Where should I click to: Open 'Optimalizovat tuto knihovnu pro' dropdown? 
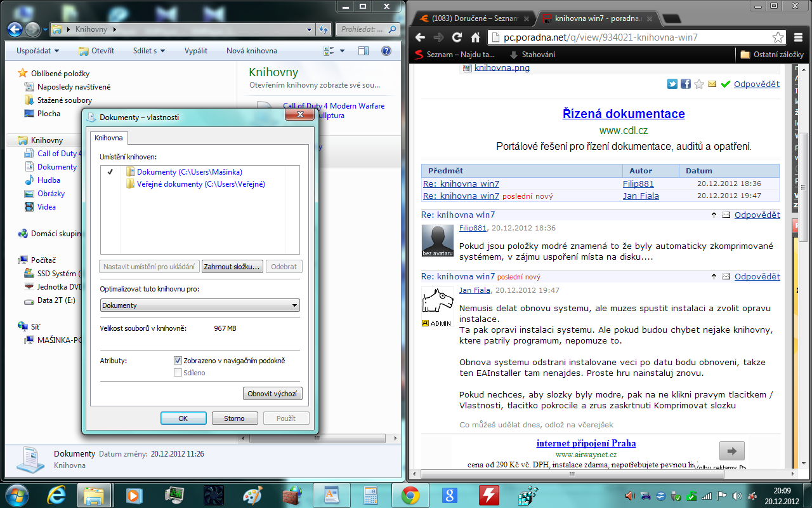coord(200,305)
